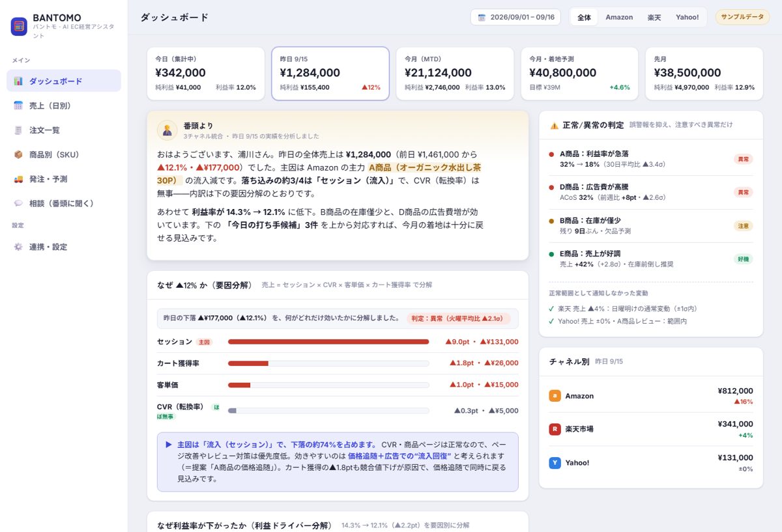Viewport: 782px width, 532px height.
Task: Click the チャネル別 panel heading
Action: pos(569,361)
